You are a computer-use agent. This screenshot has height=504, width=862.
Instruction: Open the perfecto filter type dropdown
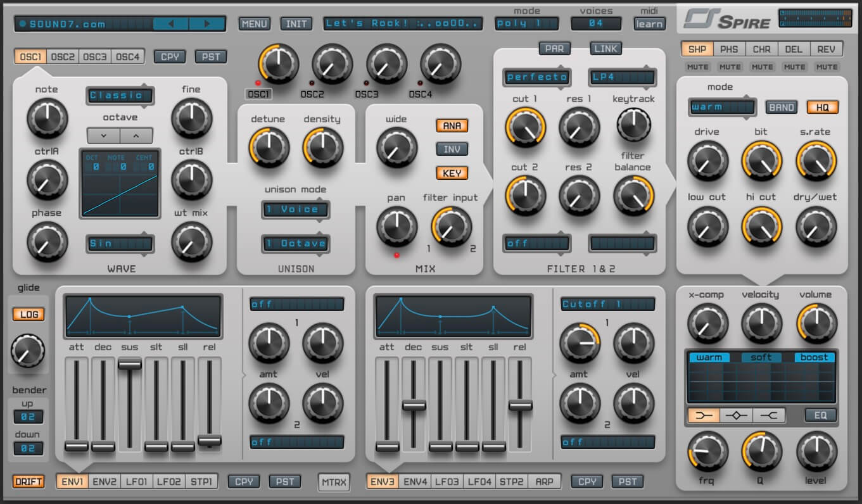tap(537, 77)
